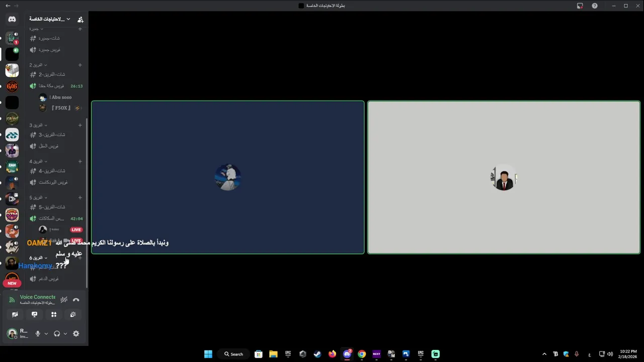Select the light gray participant video tile
Image resolution: width=644 pixels, height=362 pixels.
tap(504, 177)
